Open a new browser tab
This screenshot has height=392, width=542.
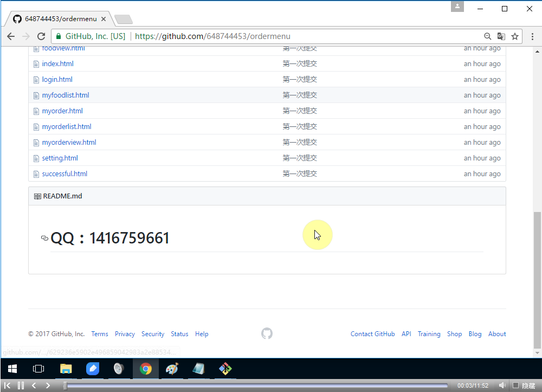(x=124, y=20)
